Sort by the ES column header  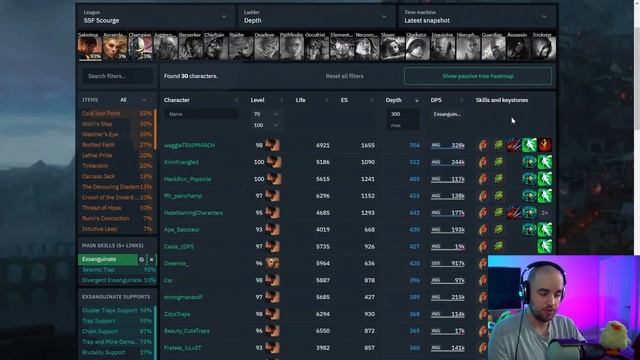357,100
